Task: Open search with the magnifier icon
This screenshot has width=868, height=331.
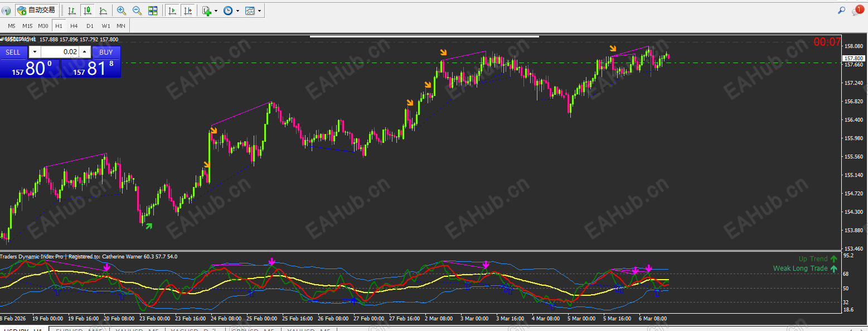Action: point(841,10)
